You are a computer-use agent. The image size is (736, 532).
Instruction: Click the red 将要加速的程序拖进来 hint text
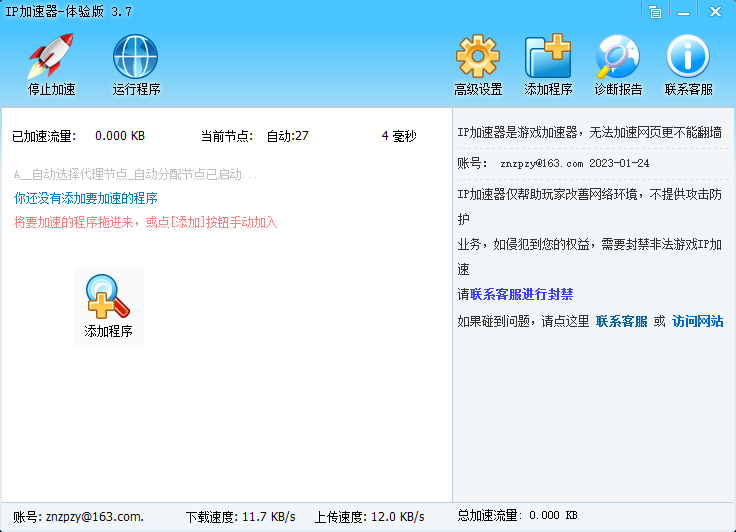145,222
